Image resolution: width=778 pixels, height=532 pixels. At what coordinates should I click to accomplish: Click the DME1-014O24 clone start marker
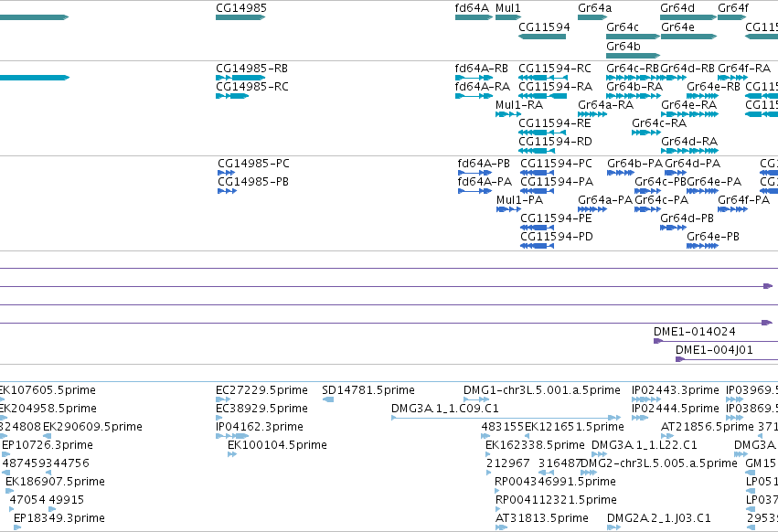pyautogui.click(x=658, y=341)
